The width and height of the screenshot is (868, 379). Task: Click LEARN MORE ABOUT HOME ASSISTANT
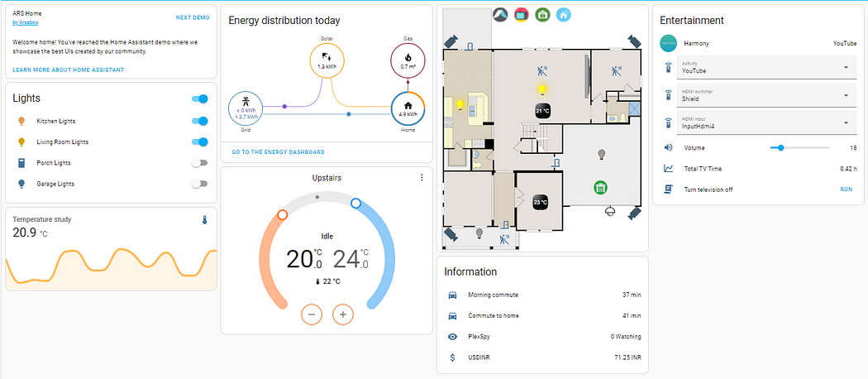68,70
